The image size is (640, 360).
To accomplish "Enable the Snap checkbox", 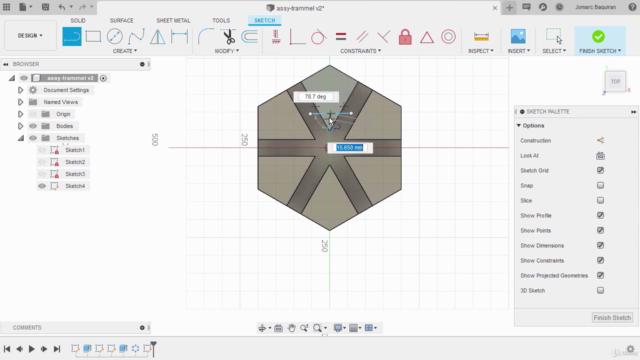I will (600, 185).
